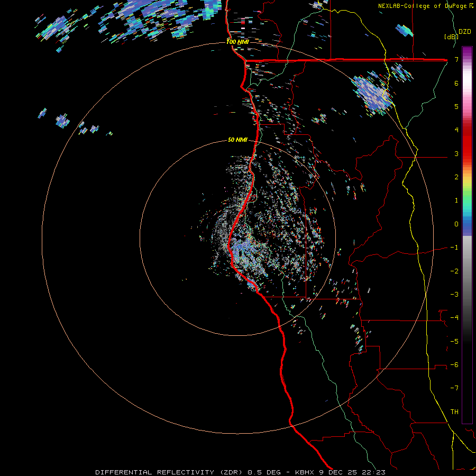Click the '-3' value on color scale
476x476 pixels.
click(x=454, y=295)
